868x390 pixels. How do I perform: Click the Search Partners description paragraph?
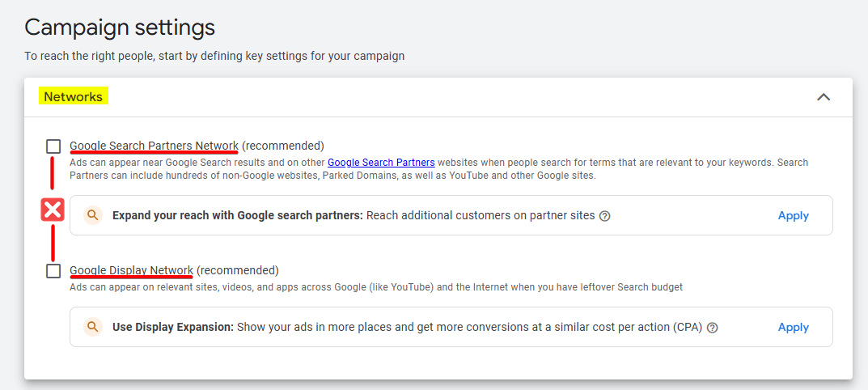(x=437, y=169)
